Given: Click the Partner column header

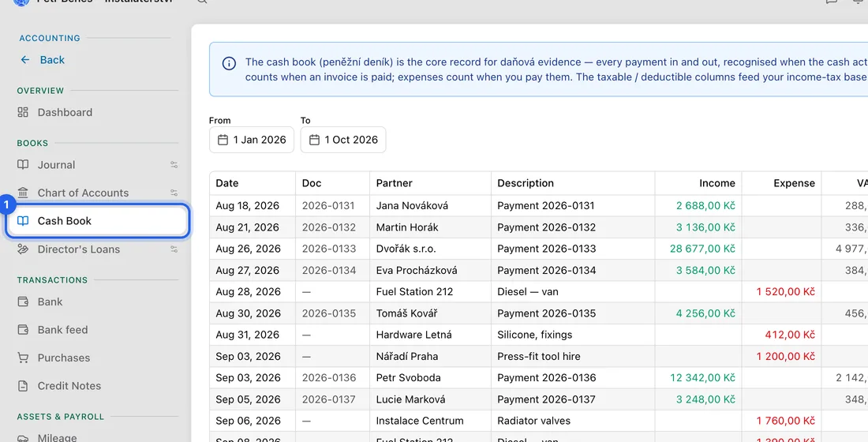Looking at the screenshot, I should tap(394, 183).
